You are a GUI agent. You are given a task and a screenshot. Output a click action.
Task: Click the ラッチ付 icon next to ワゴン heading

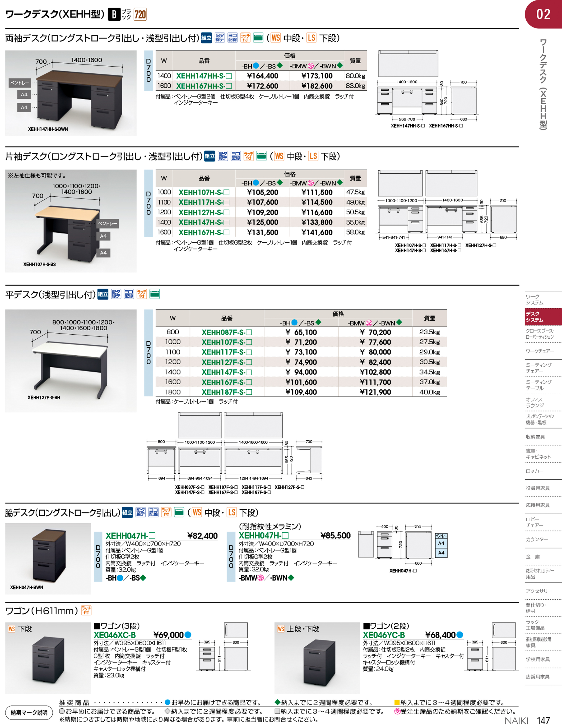[x=86, y=610]
